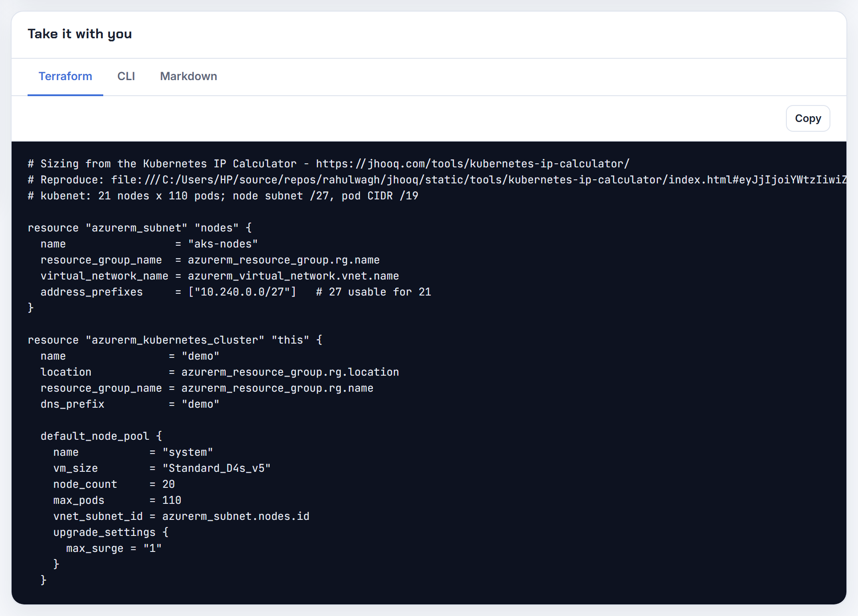The width and height of the screenshot is (858, 616).
Task: Click the cluster resource_group_name line
Action: coord(207,388)
